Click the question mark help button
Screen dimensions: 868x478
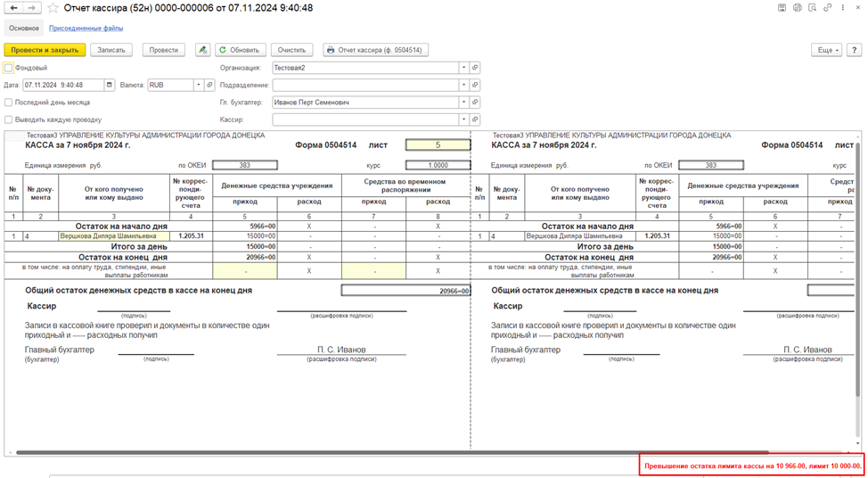tap(854, 50)
